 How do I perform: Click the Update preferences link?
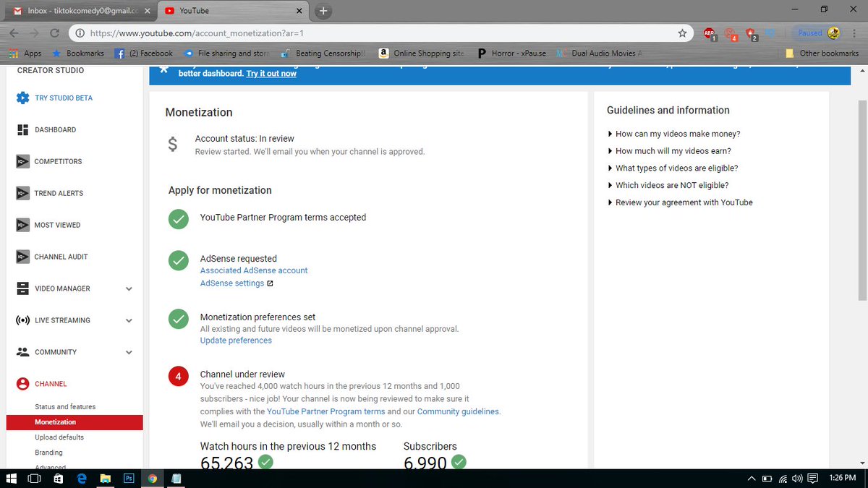coord(236,341)
